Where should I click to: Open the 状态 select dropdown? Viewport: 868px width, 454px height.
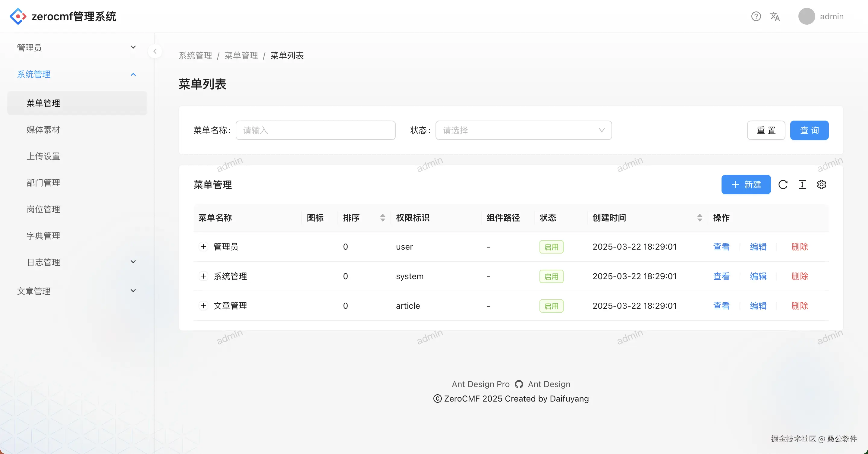(x=523, y=130)
